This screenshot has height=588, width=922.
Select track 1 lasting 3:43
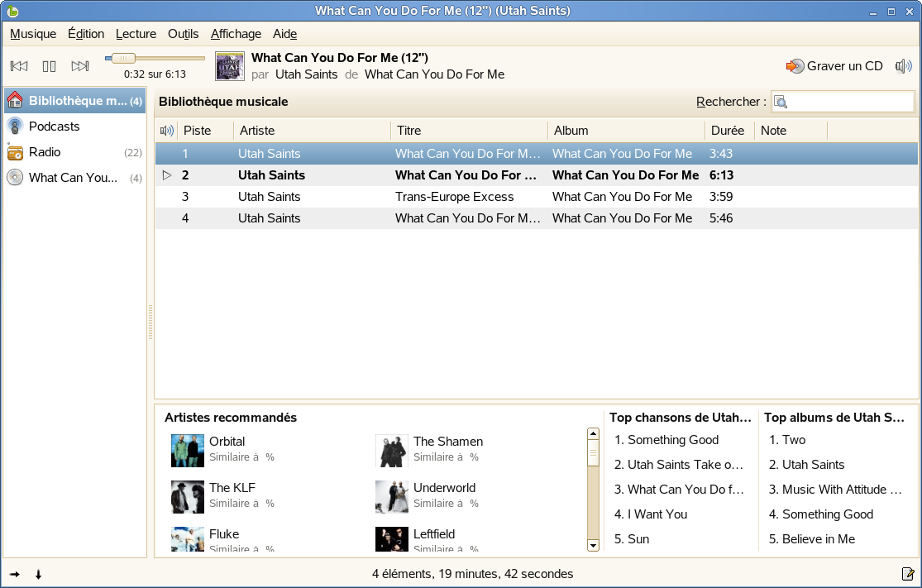coord(537,154)
